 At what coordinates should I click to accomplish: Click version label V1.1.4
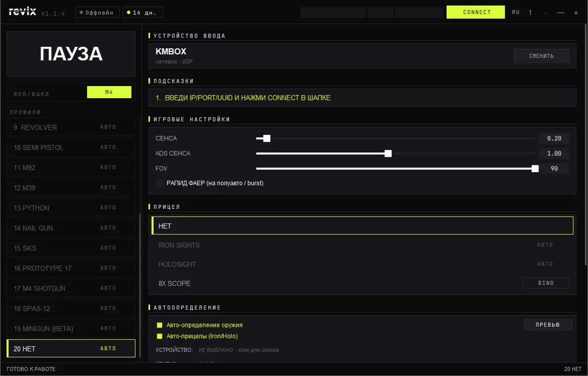[53, 14]
